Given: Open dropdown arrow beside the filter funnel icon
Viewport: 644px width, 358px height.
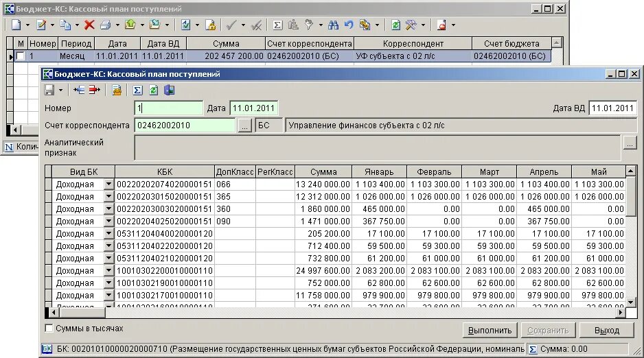Looking at the screenshot, I should pyautogui.click(x=321, y=25).
